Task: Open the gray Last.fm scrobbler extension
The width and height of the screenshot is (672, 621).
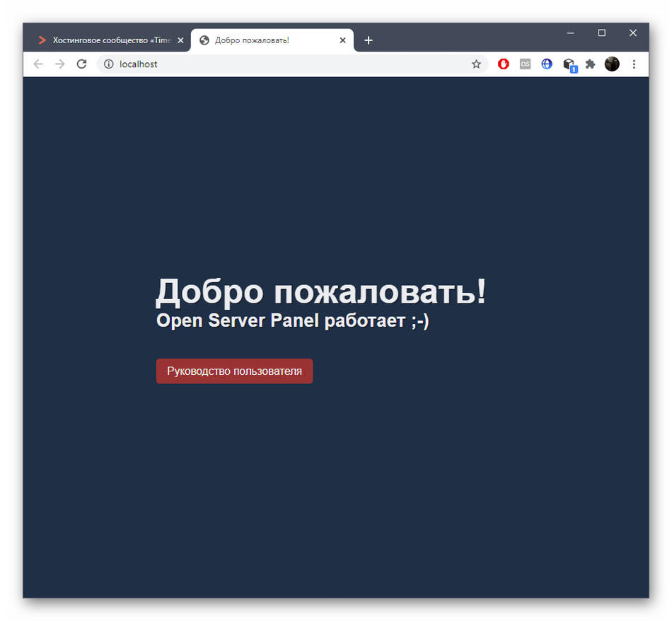Action: pyautogui.click(x=525, y=64)
